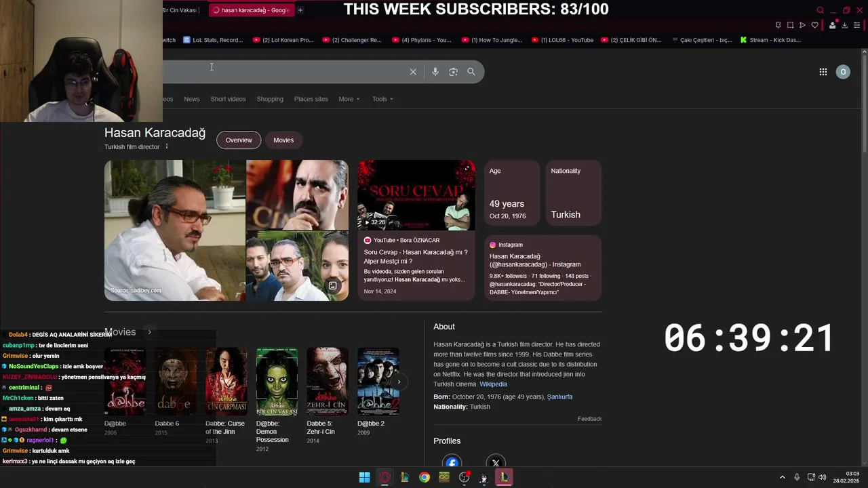Open the Wikipedia link in About
The height and width of the screenshot is (488, 868).
coord(493,384)
